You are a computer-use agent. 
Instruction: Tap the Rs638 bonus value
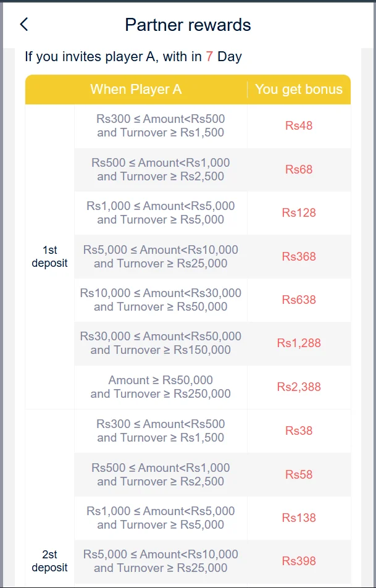pyautogui.click(x=299, y=300)
